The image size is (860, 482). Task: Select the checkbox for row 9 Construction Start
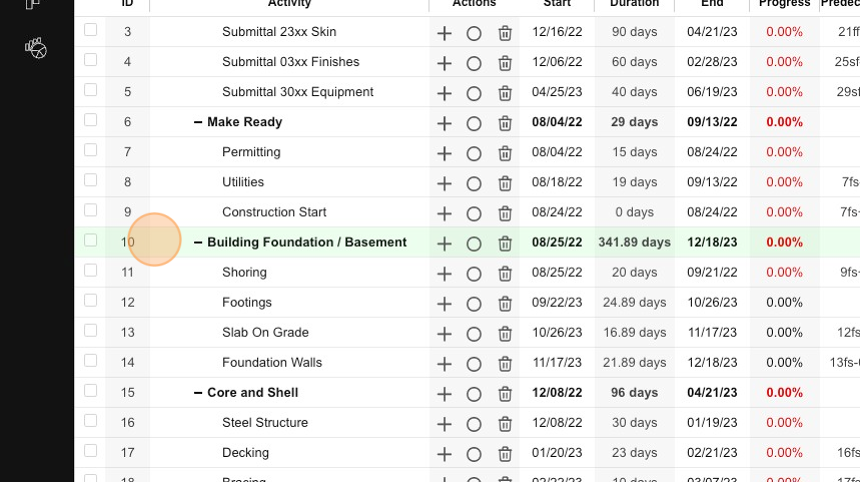(90, 210)
